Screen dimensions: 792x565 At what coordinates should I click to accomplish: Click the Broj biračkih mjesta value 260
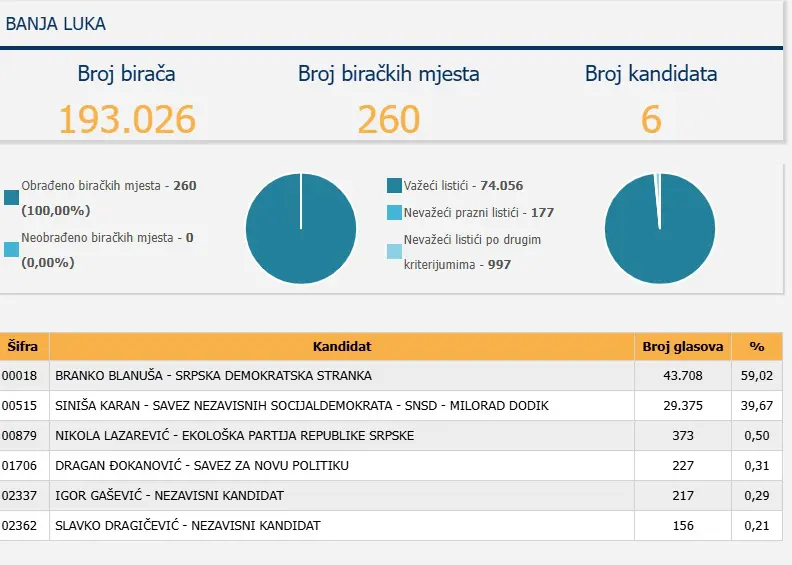(388, 119)
